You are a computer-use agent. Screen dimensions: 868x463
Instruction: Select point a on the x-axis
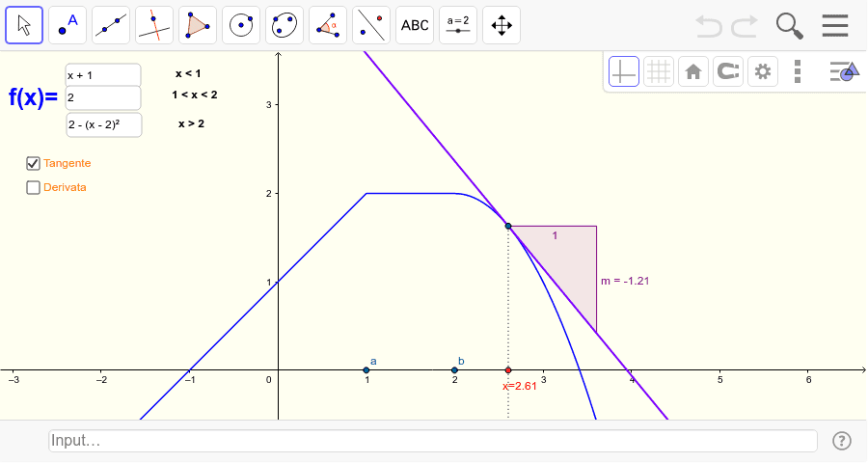366,370
